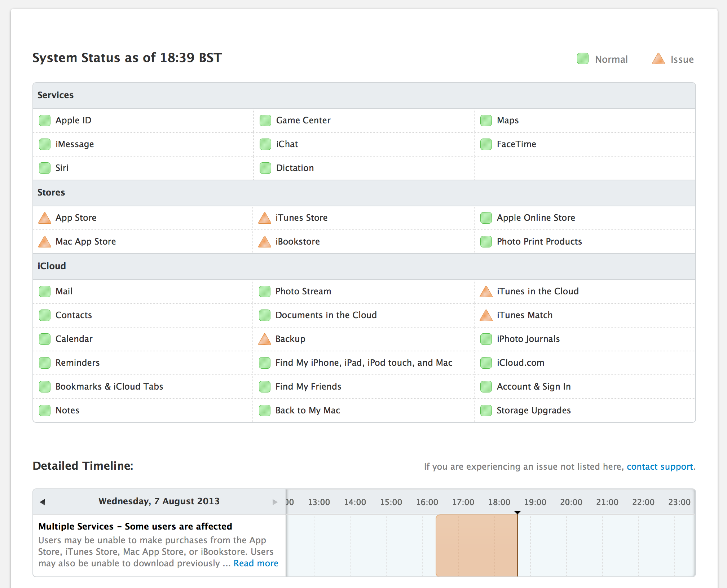Click the Bookmarks & iCloud Tabs status icon
Viewport: 727px width, 588px height.
click(45, 387)
